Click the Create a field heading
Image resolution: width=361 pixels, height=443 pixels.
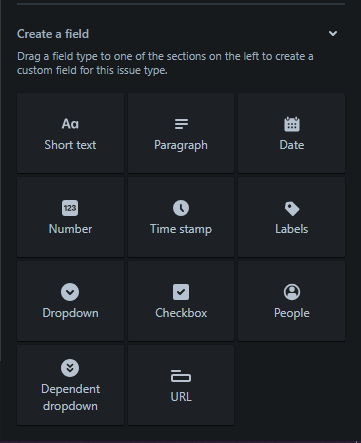click(x=53, y=34)
